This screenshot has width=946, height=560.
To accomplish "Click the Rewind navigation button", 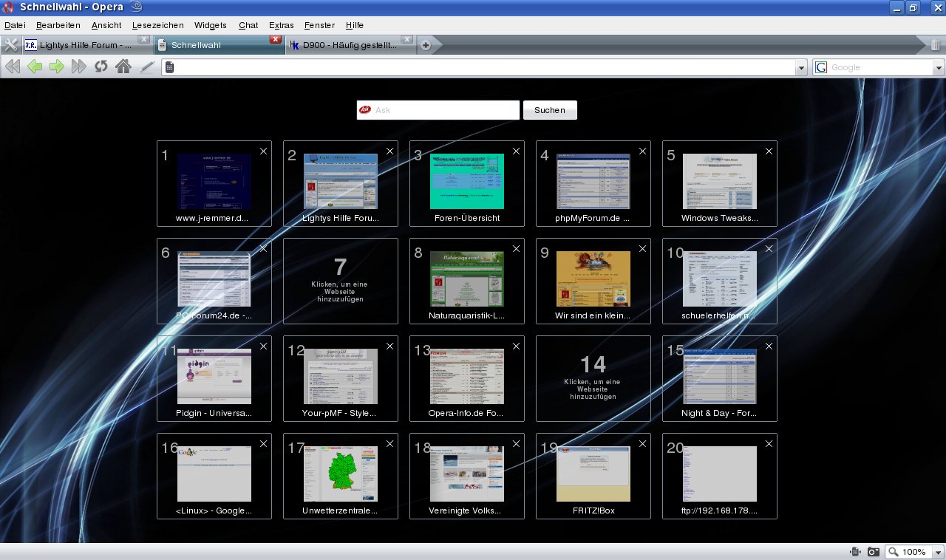I will [x=12, y=67].
